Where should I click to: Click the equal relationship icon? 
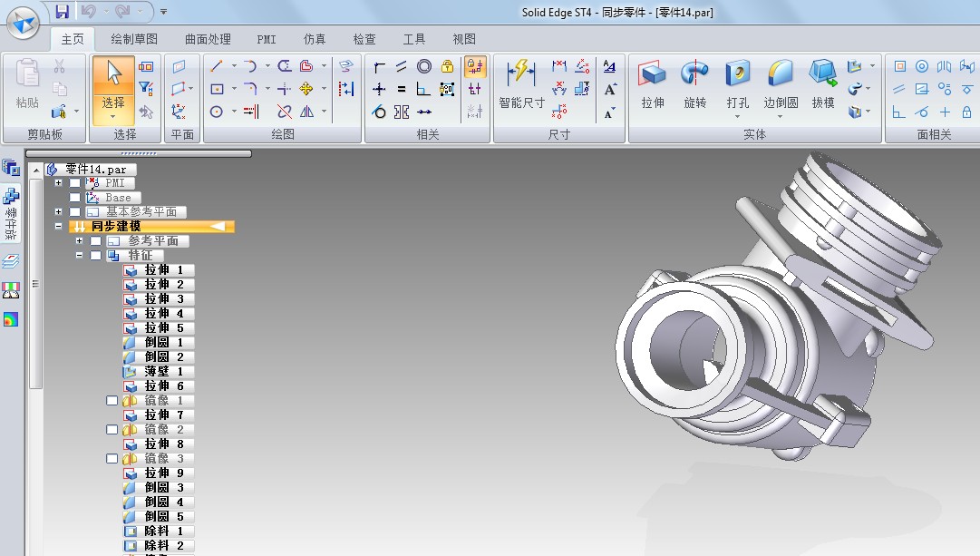[402, 89]
